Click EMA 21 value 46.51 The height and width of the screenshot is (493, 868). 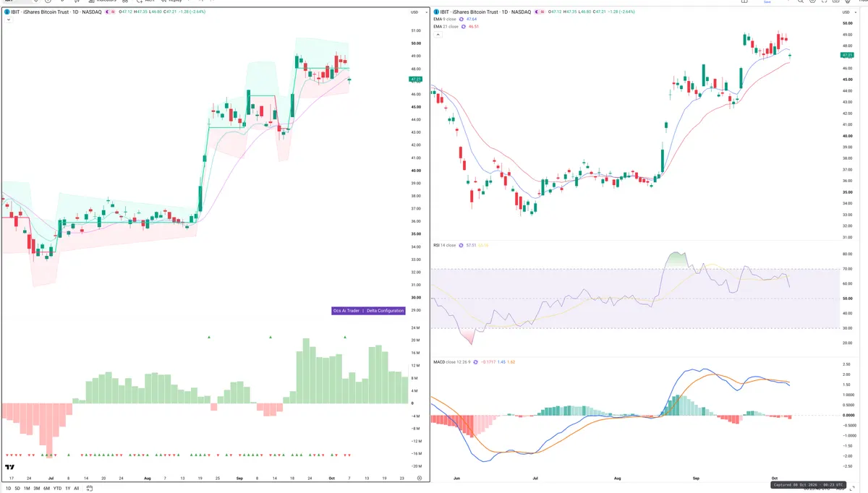click(475, 27)
